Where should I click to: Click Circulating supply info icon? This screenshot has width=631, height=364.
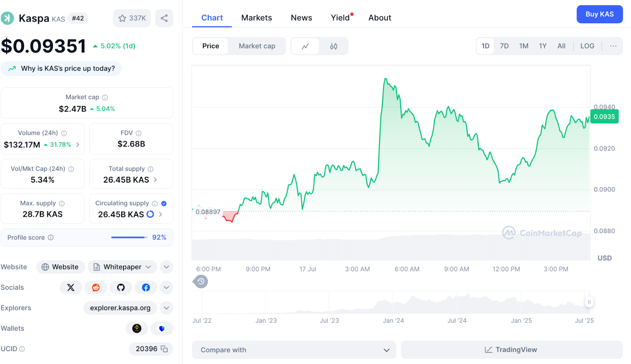[x=155, y=203]
